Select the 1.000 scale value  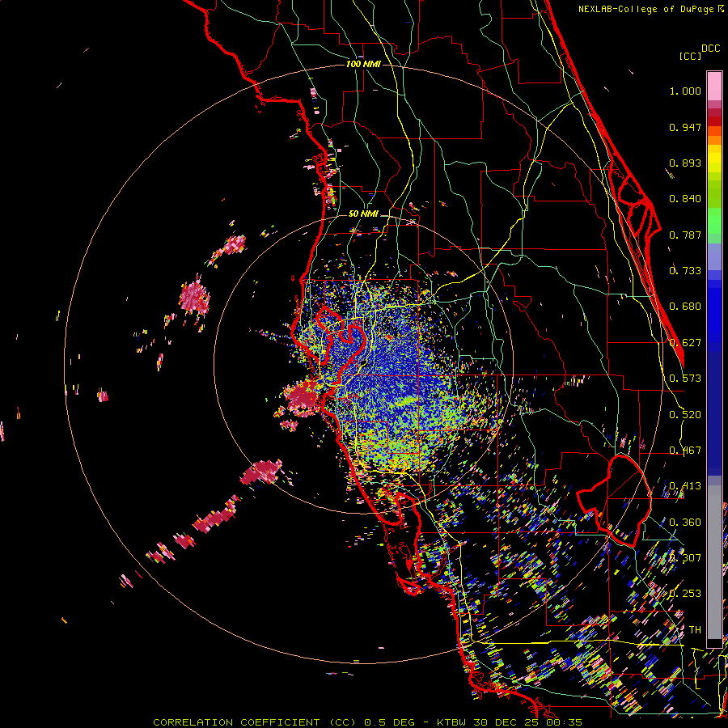(685, 91)
